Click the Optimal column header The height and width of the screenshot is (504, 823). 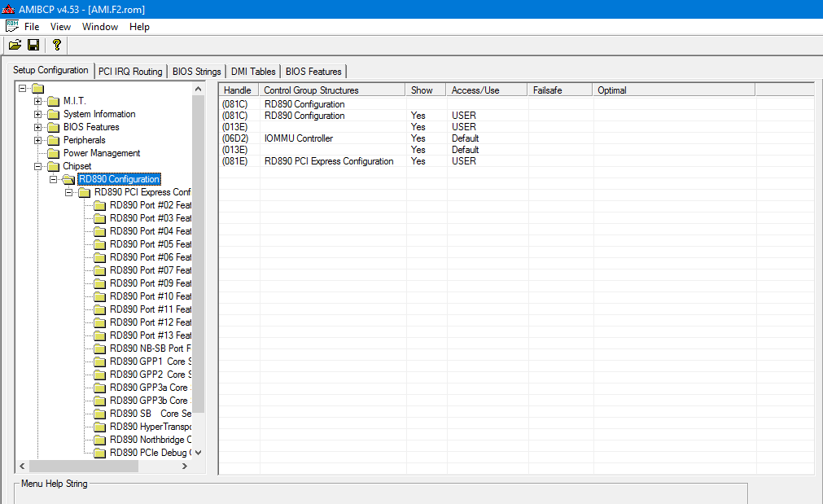674,90
